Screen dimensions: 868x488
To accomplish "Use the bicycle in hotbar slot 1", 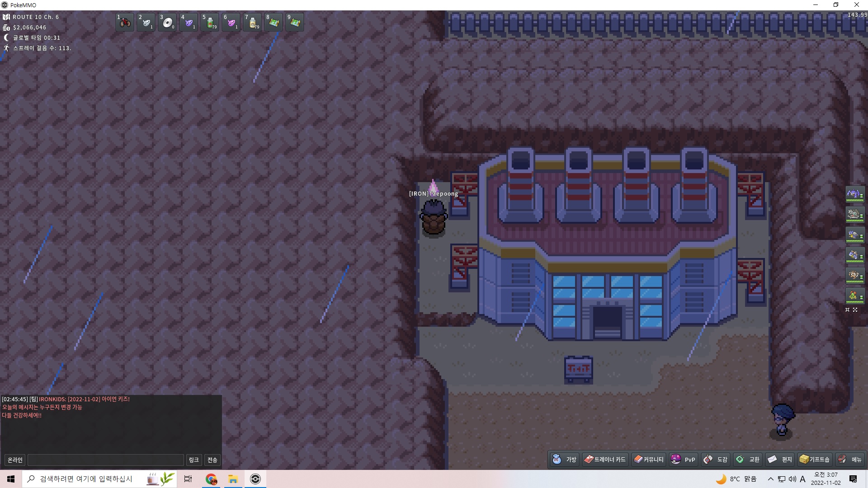I will 125,22.
